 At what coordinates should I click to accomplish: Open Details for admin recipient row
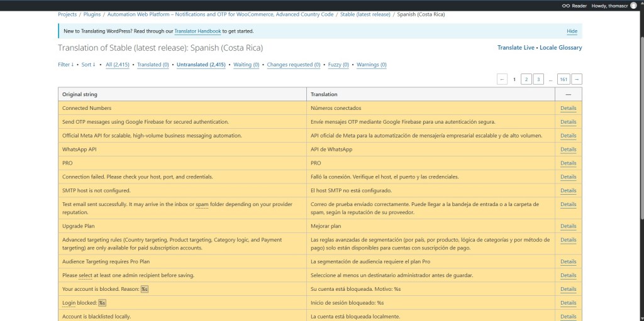click(569, 275)
